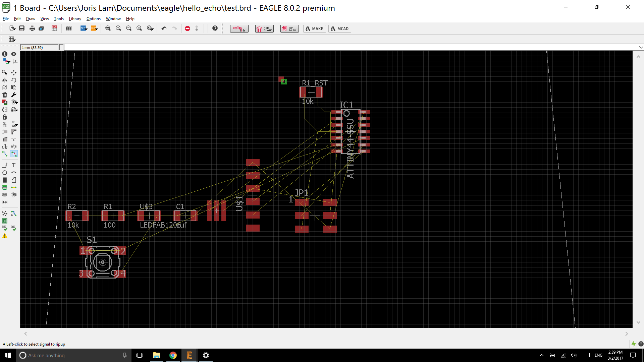This screenshot has height=362, width=644.
Task: Expand the command line history dropdown
Action: 641,47
